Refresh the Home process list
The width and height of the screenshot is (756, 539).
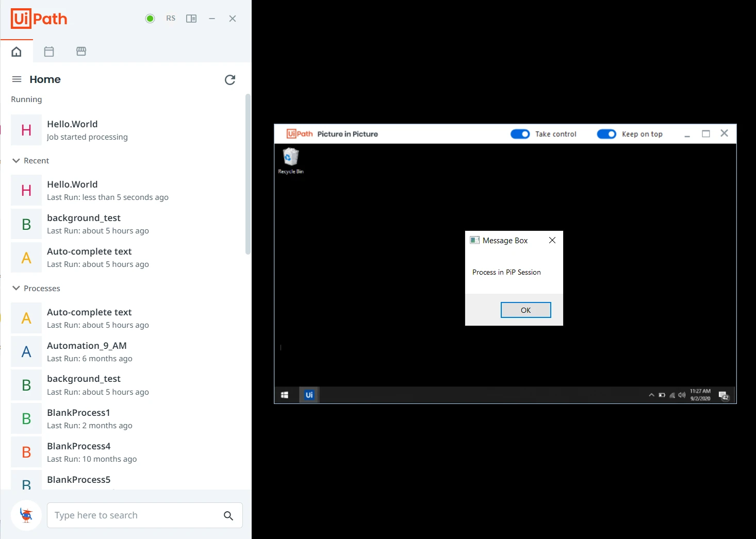pyautogui.click(x=230, y=80)
